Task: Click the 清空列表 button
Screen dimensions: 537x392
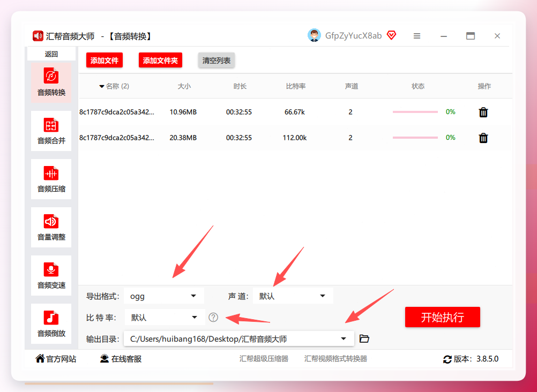Action: 217,61
